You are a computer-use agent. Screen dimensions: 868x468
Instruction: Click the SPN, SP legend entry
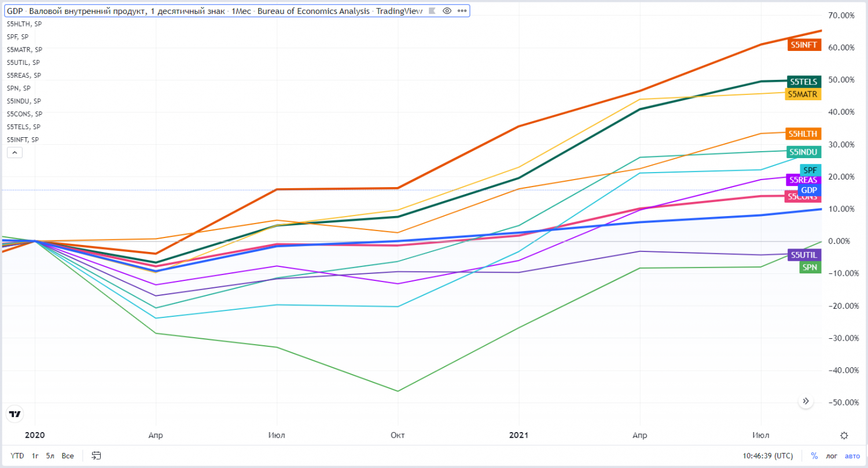coord(19,88)
